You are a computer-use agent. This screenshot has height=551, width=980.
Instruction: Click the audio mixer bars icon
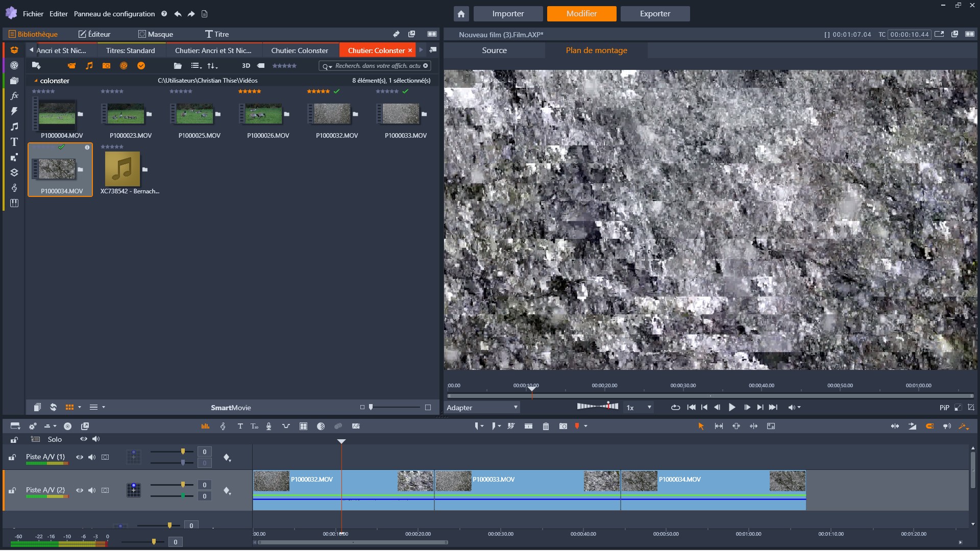205,427
